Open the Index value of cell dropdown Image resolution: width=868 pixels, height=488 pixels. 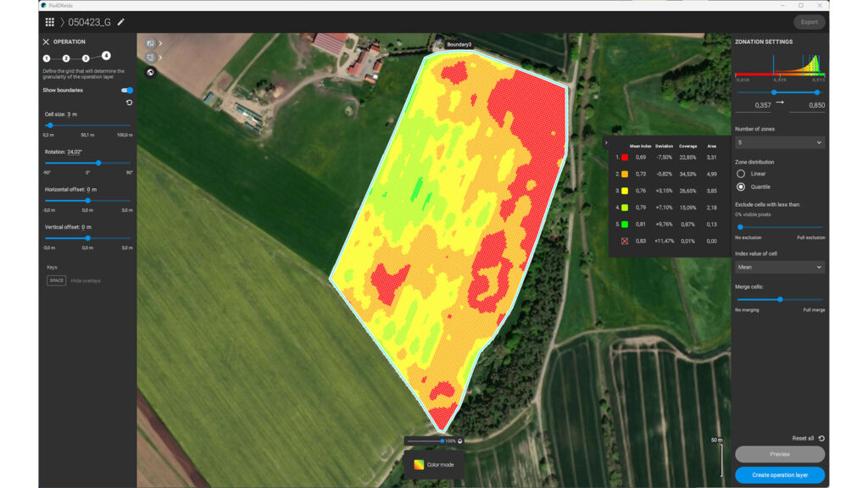pyautogui.click(x=778, y=266)
